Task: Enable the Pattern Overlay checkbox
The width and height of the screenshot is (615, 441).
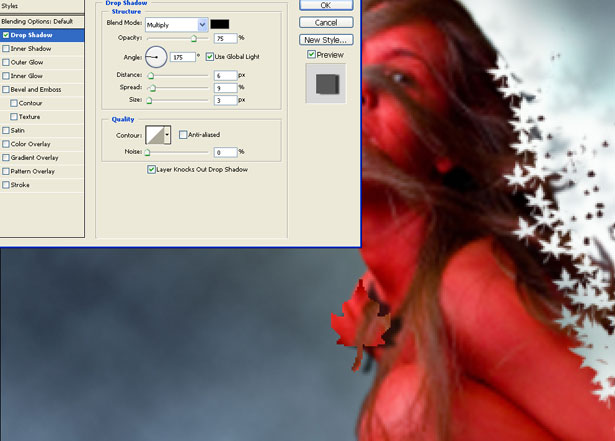Action: pos(6,171)
